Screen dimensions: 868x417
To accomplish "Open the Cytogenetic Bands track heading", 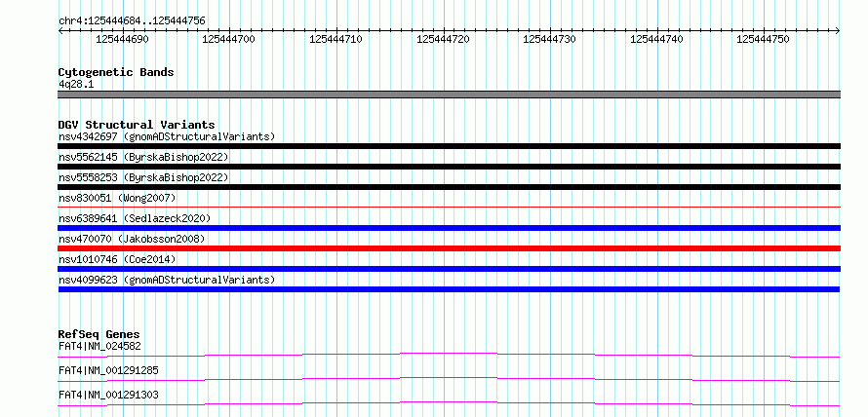I will [x=116, y=72].
